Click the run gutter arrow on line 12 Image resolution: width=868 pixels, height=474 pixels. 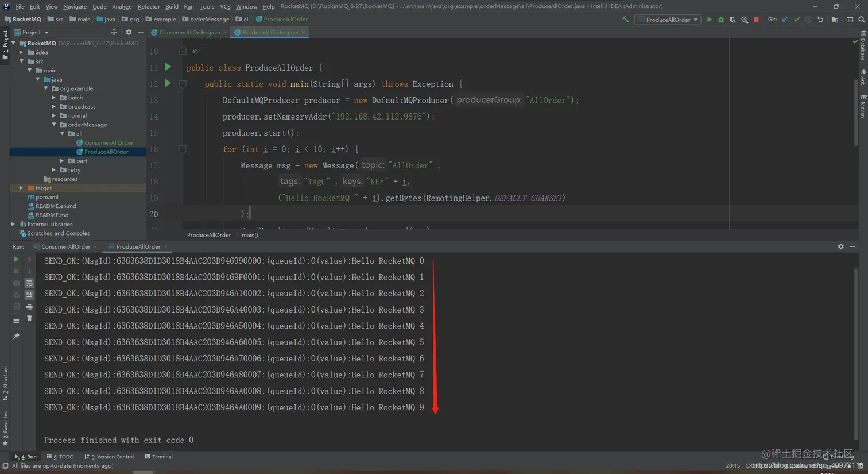click(x=168, y=83)
